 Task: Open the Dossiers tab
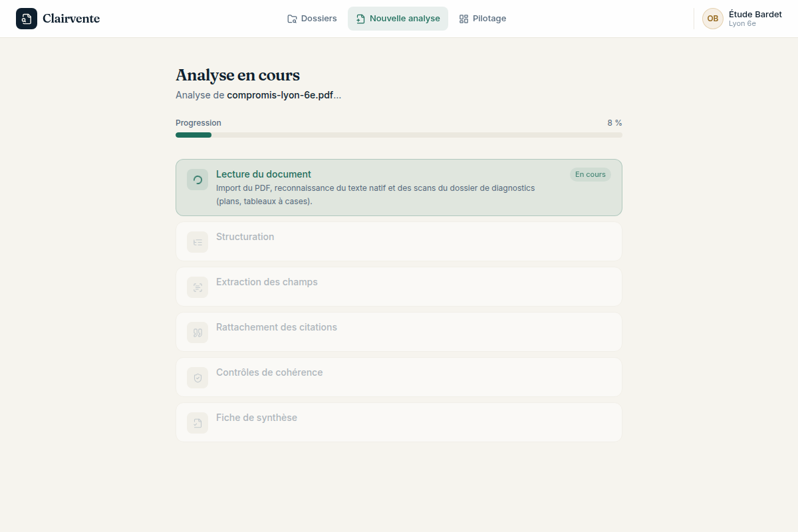[x=312, y=19]
